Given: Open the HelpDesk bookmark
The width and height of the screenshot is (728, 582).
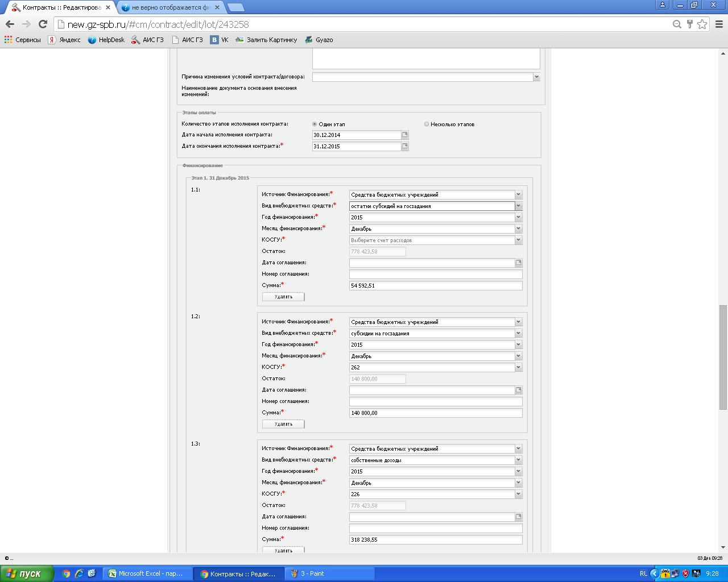Looking at the screenshot, I should click(x=106, y=40).
